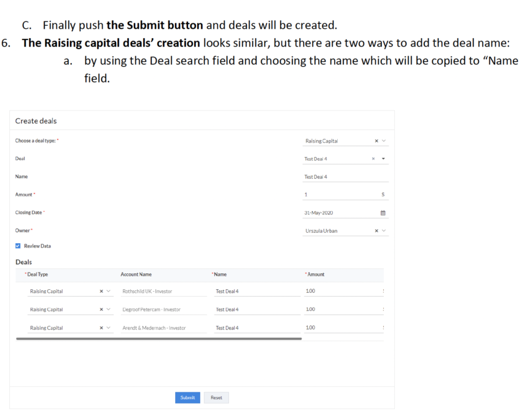The image size is (519, 420).
Task: Click the dollar sign in Amount field
Action: [x=383, y=195]
